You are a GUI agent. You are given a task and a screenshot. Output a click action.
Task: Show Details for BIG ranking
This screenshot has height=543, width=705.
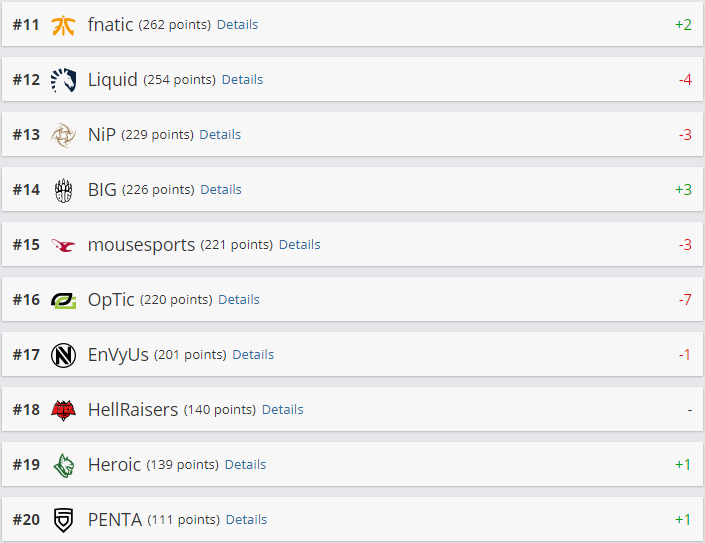(221, 190)
